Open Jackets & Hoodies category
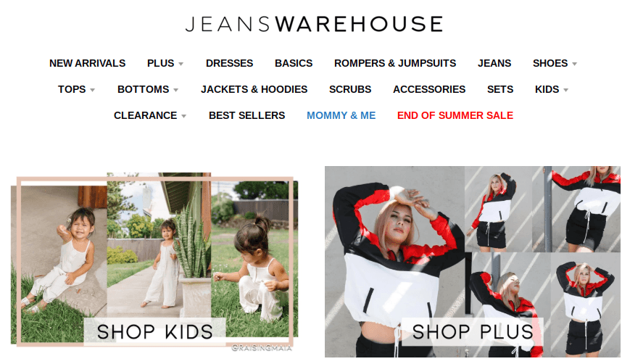Viewport: 630px width, 364px height. [x=254, y=89]
